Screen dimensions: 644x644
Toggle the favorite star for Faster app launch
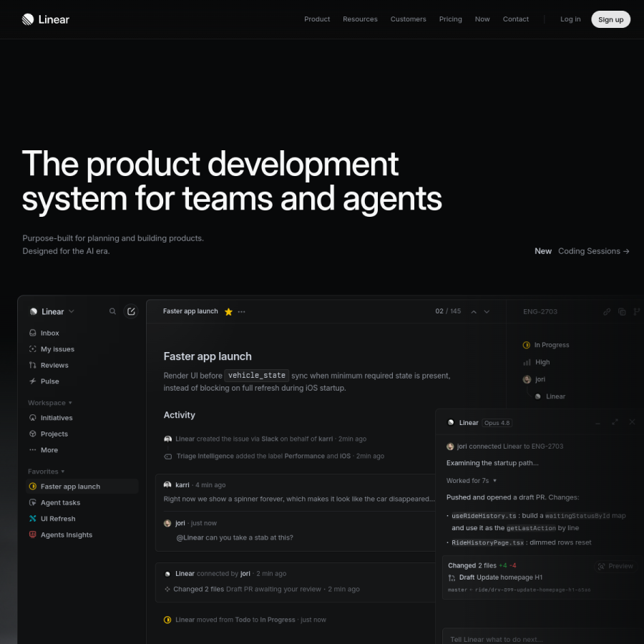(228, 312)
